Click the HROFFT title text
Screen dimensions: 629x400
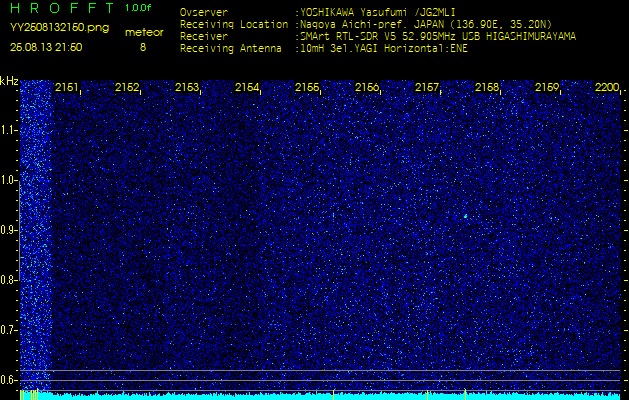[x=62, y=8]
